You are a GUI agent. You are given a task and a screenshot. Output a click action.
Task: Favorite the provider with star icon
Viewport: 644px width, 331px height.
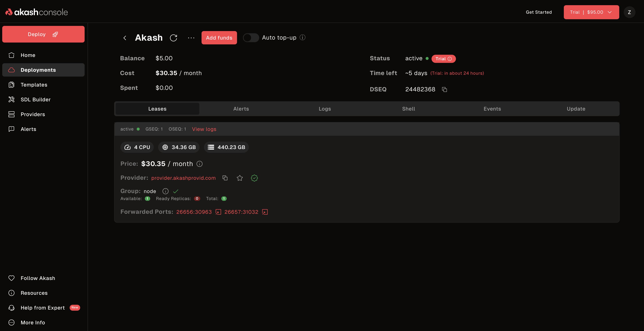coord(239,178)
